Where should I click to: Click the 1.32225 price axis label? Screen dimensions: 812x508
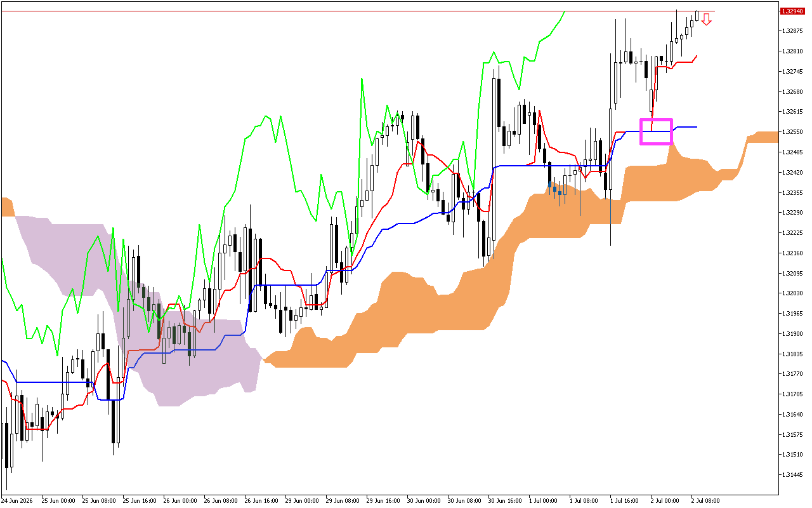coord(792,233)
